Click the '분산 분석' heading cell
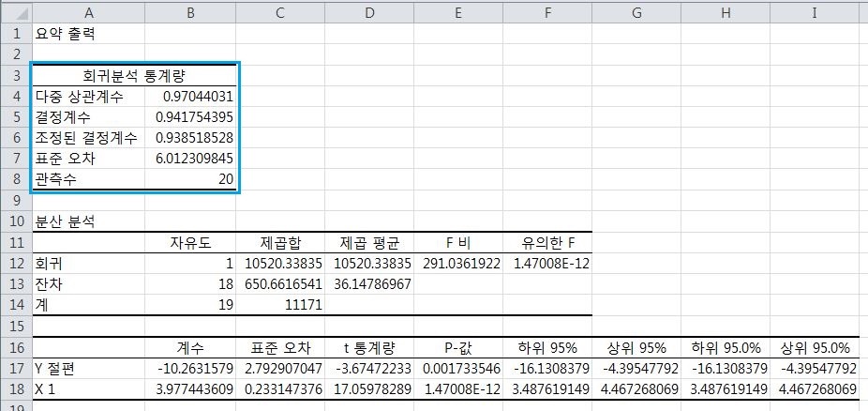The height and width of the screenshot is (411, 868). [x=88, y=221]
